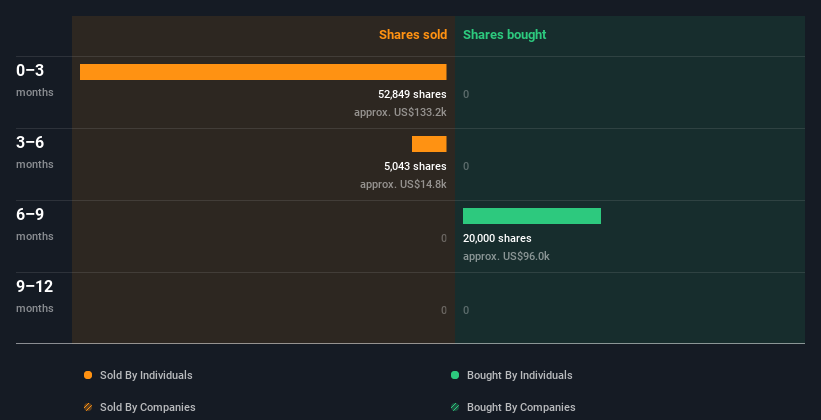The width and height of the screenshot is (821, 420).
Task: Click the orange 0–3 months shares sold bar
Action: pos(263,72)
